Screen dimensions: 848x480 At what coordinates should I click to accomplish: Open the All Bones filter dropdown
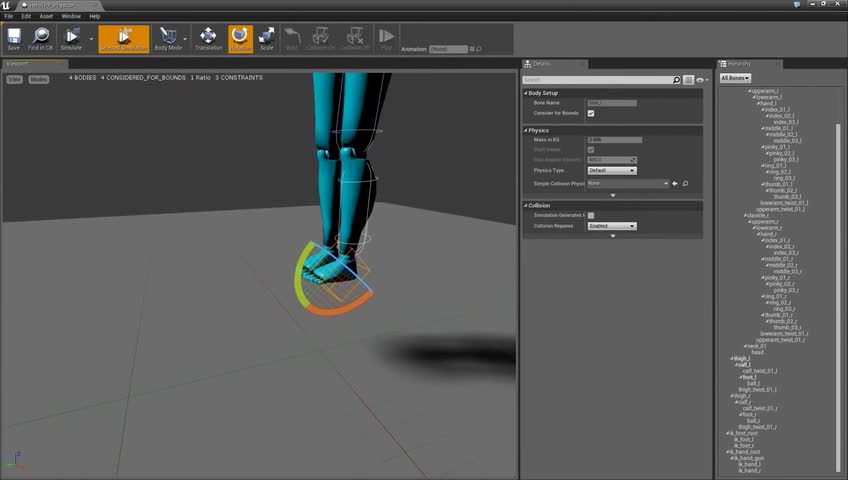[x=735, y=78]
